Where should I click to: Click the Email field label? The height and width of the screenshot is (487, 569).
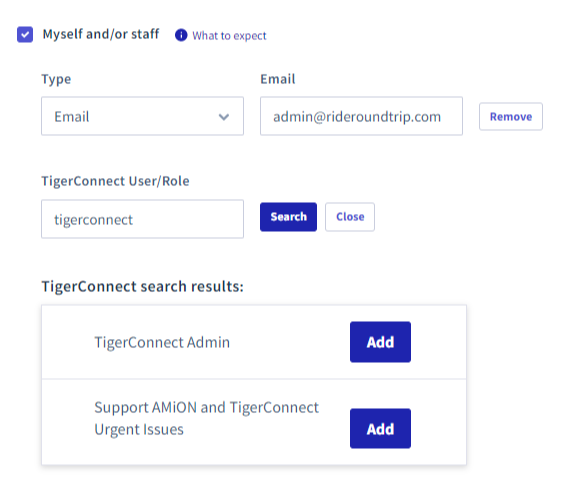point(278,79)
